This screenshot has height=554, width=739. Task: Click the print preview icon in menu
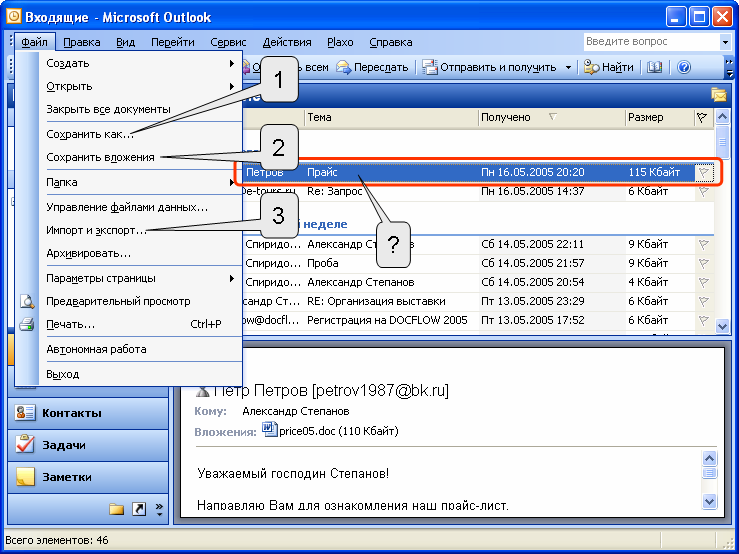[27, 301]
